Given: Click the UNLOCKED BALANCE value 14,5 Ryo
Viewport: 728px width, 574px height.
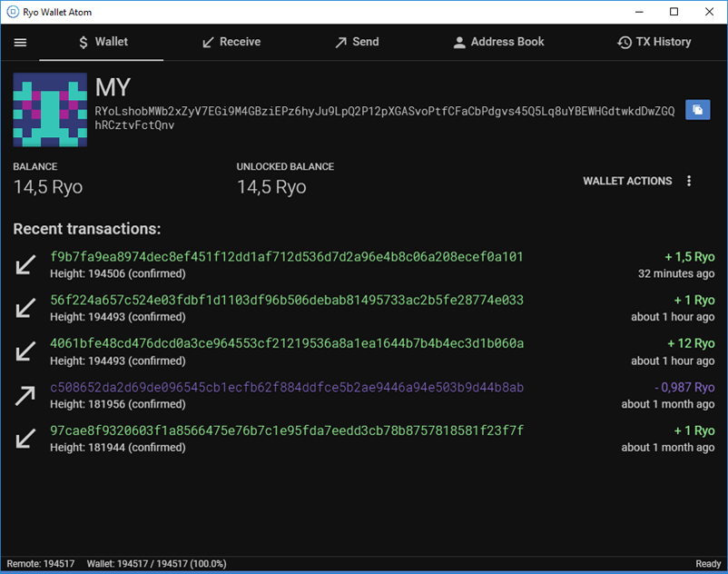Looking at the screenshot, I should pyautogui.click(x=271, y=187).
